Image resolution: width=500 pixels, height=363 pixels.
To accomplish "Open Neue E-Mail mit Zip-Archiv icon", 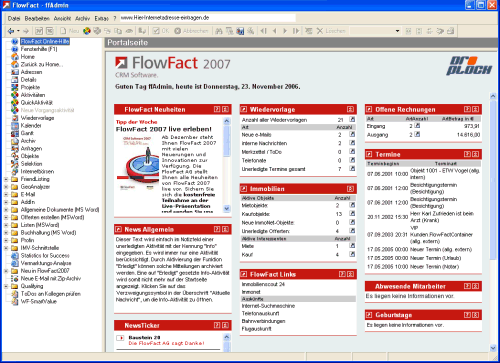I will (x=15, y=279).
